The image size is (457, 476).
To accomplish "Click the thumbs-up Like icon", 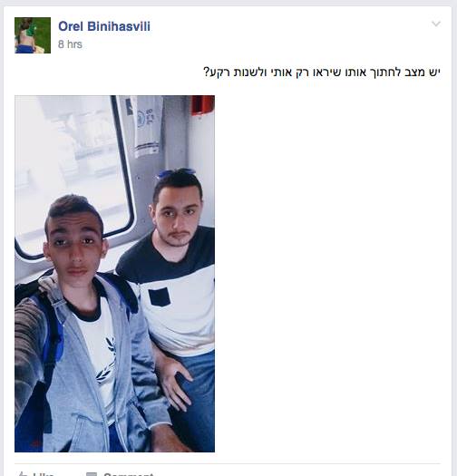I will [23, 473].
